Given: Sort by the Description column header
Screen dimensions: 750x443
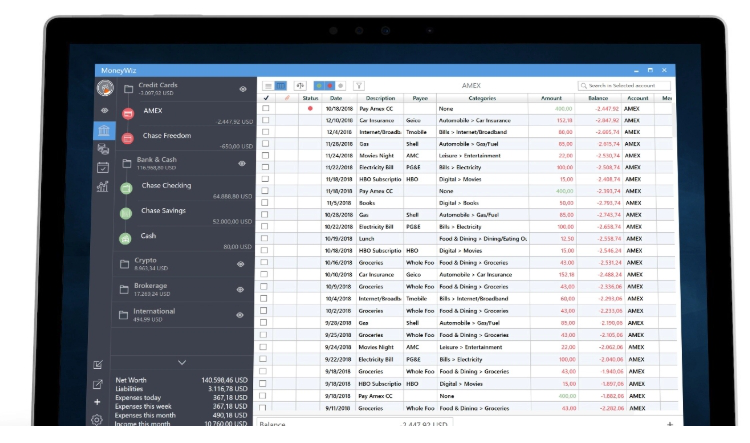Looking at the screenshot, I should (x=380, y=98).
